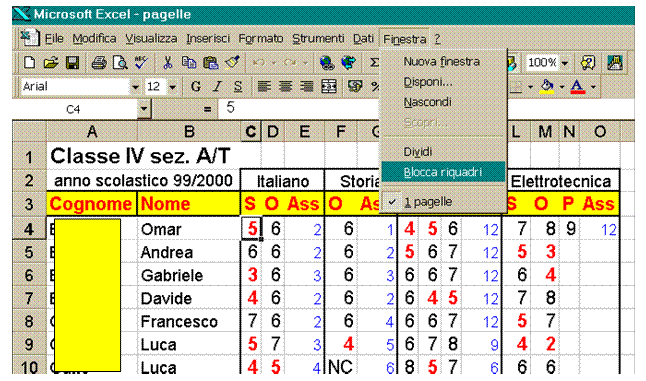Choose Nascondi menu entry
This screenshot has width=646, height=381.
443,102
